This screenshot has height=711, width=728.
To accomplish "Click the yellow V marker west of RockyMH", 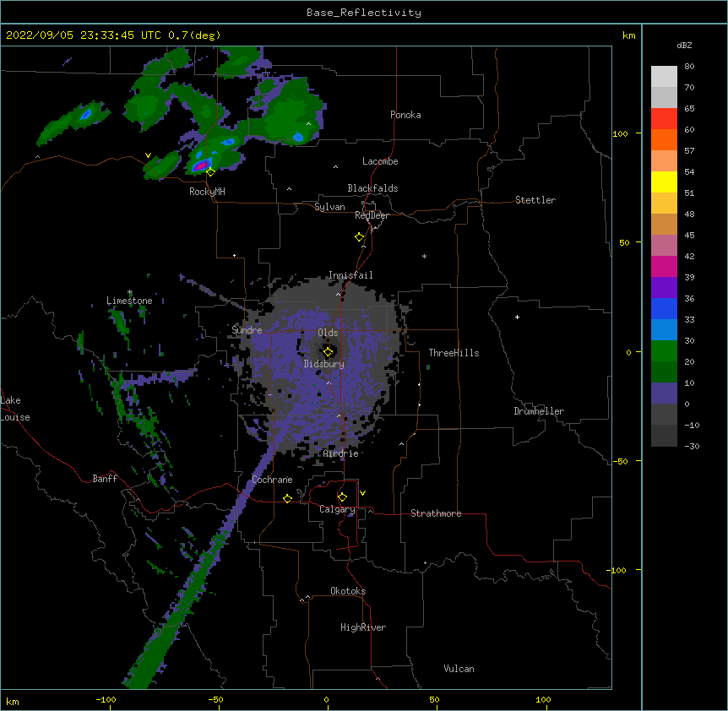I will (148, 155).
